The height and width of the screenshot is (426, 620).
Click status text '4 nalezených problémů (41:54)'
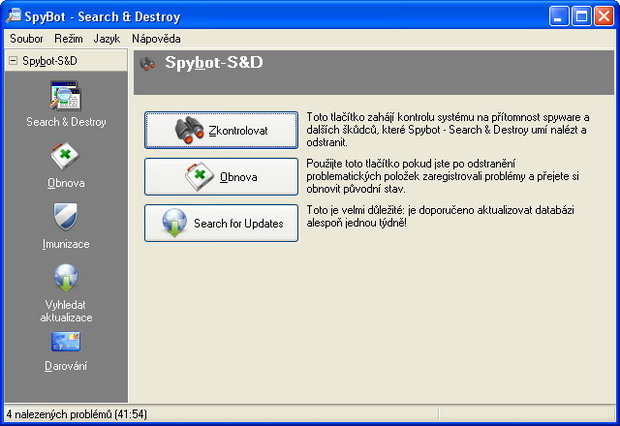tap(77, 414)
